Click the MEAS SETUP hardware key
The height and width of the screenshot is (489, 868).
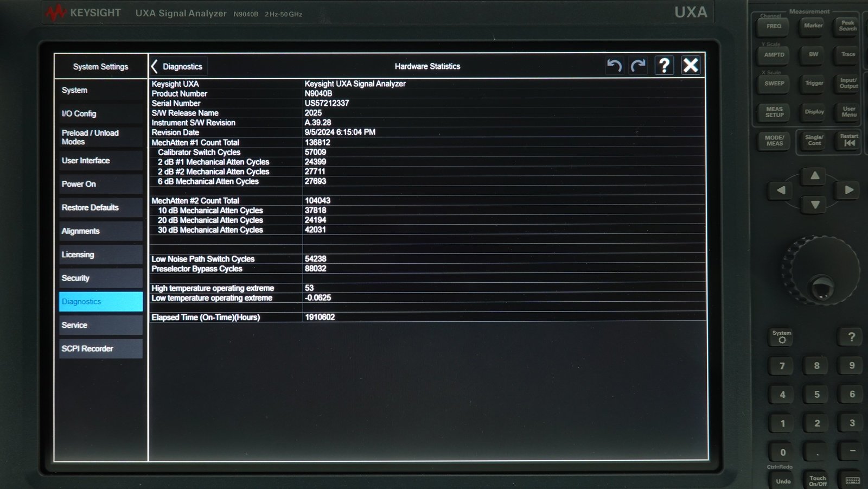(774, 112)
